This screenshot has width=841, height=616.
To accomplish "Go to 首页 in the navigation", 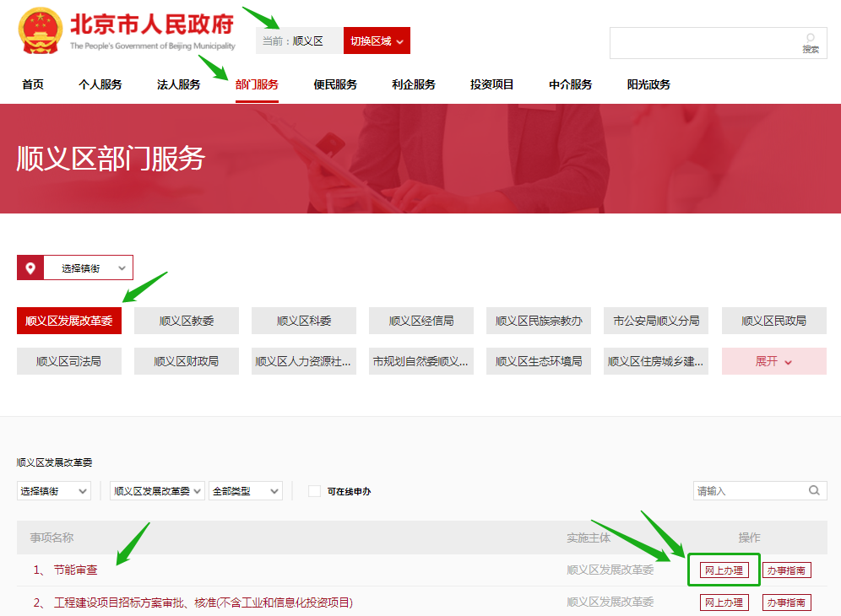I will click(x=33, y=84).
